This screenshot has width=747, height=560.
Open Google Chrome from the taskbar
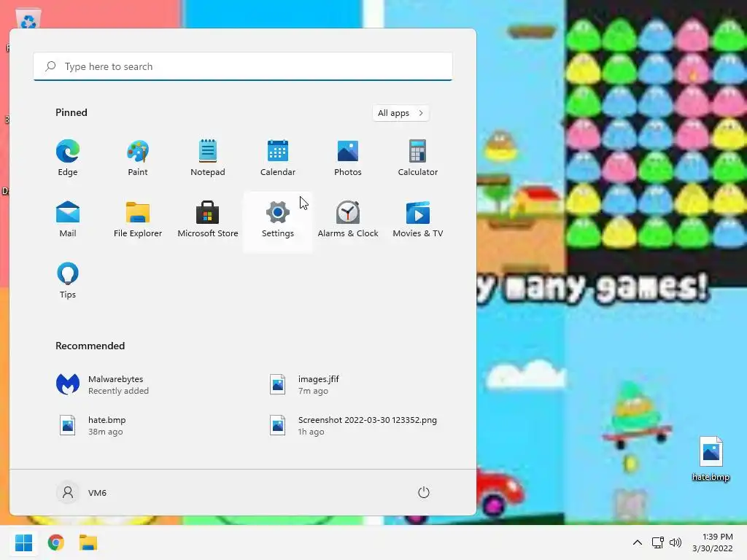coord(56,542)
